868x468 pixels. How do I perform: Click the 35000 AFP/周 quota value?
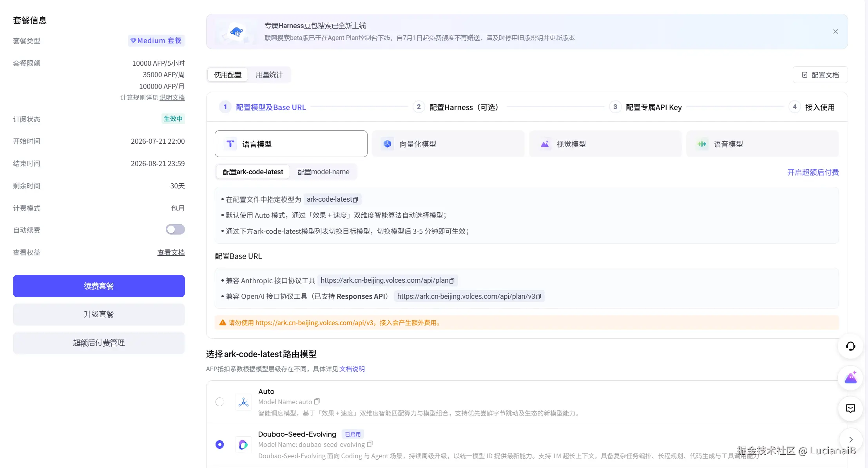pos(163,75)
